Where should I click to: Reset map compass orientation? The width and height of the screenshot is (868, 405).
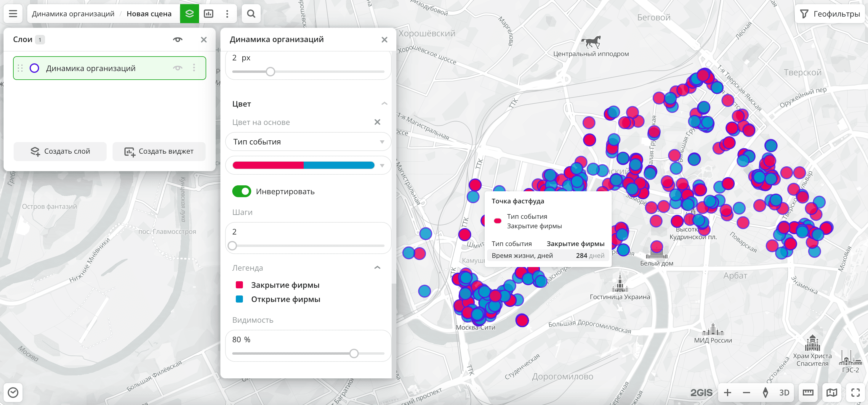[765, 392]
